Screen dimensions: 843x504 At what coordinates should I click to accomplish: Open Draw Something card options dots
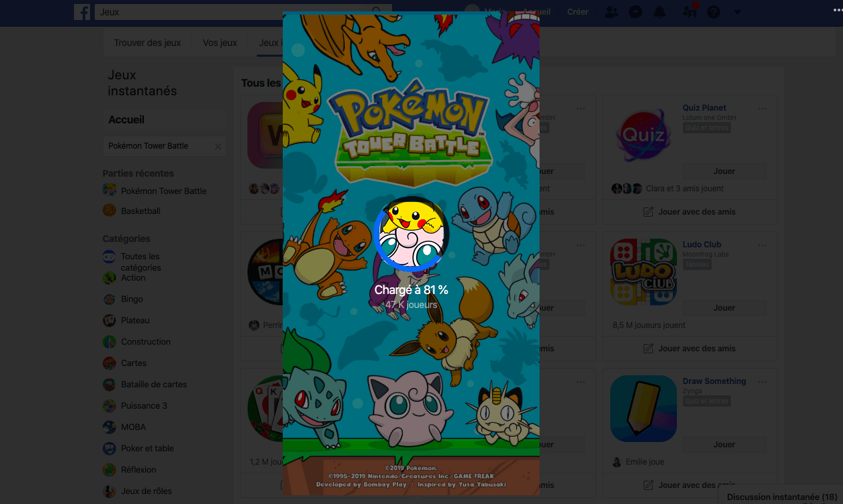pyautogui.click(x=762, y=382)
